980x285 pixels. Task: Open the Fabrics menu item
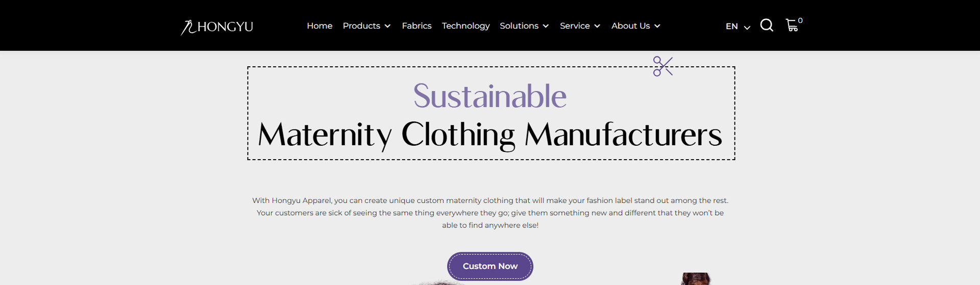(x=416, y=25)
